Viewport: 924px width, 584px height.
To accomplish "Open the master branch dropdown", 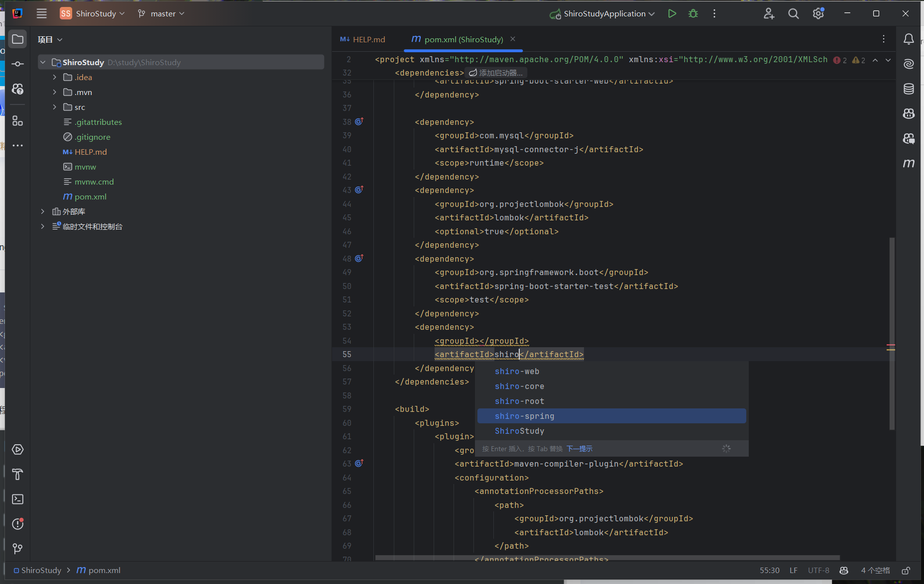I will pos(161,13).
